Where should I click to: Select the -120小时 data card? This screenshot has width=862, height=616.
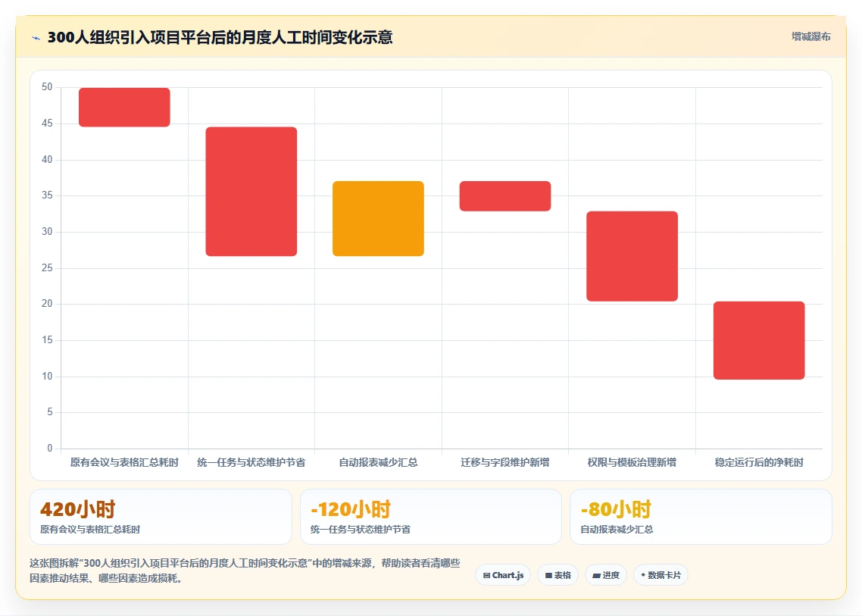(x=431, y=517)
